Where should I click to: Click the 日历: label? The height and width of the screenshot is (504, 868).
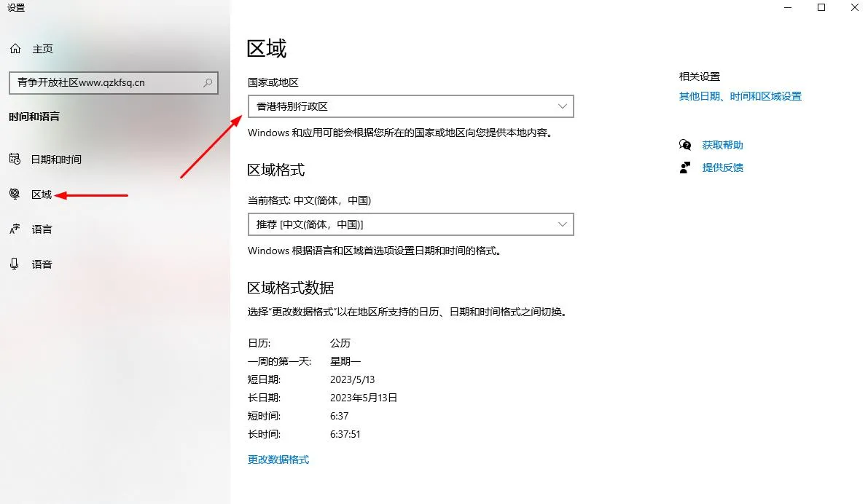point(259,343)
